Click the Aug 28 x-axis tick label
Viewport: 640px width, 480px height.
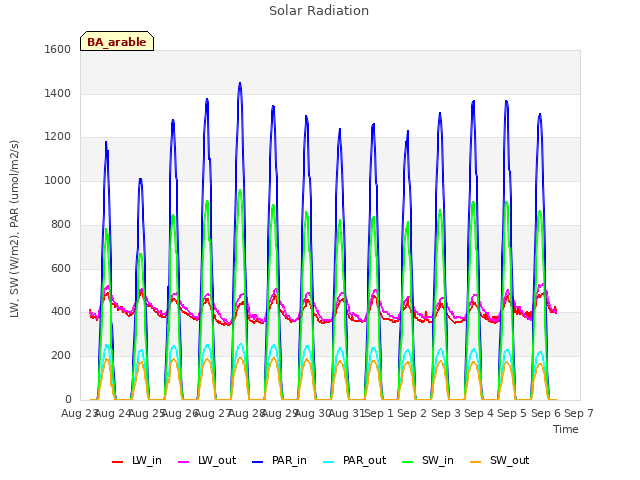pyautogui.click(x=246, y=413)
